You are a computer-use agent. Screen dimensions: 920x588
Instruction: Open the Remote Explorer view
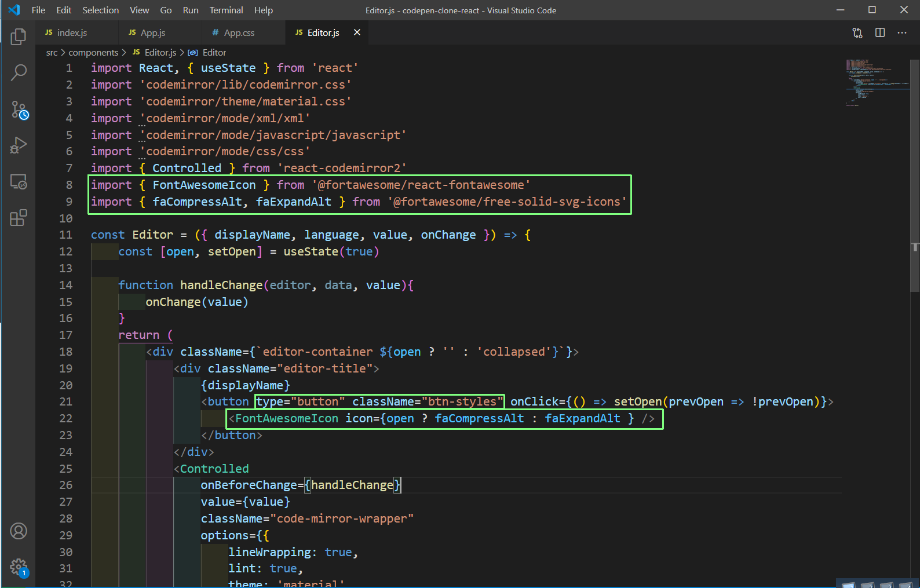(19, 182)
